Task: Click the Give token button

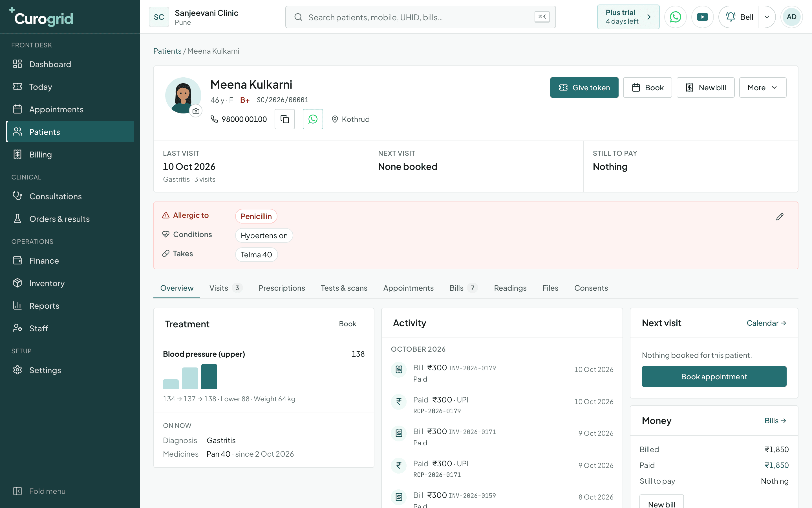Action: pyautogui.click(x=584, y=87)
